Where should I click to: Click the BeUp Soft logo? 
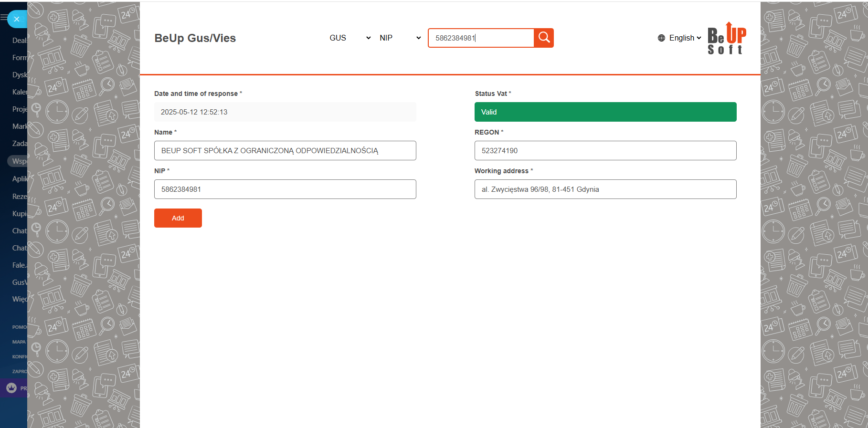pos(726,38)
